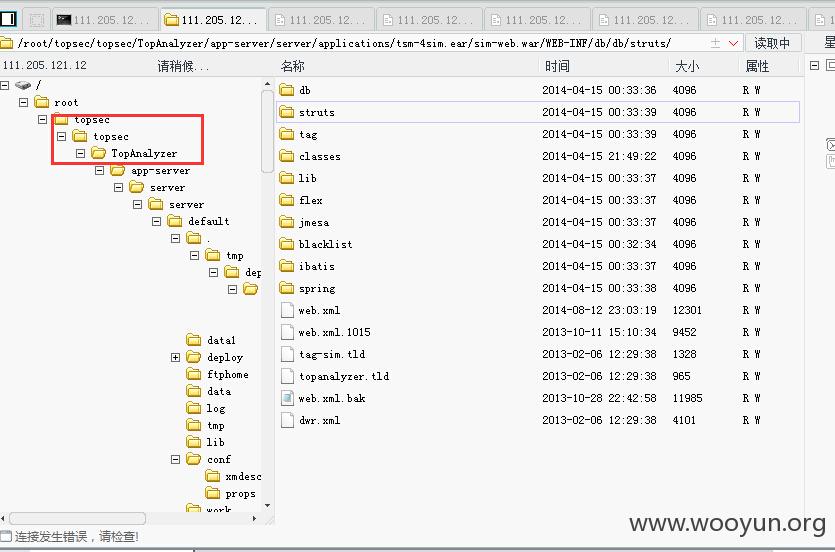This screenshot has height=552, width=835.
Task: Collapse the tmp node under default
Action: pos(194,256)
